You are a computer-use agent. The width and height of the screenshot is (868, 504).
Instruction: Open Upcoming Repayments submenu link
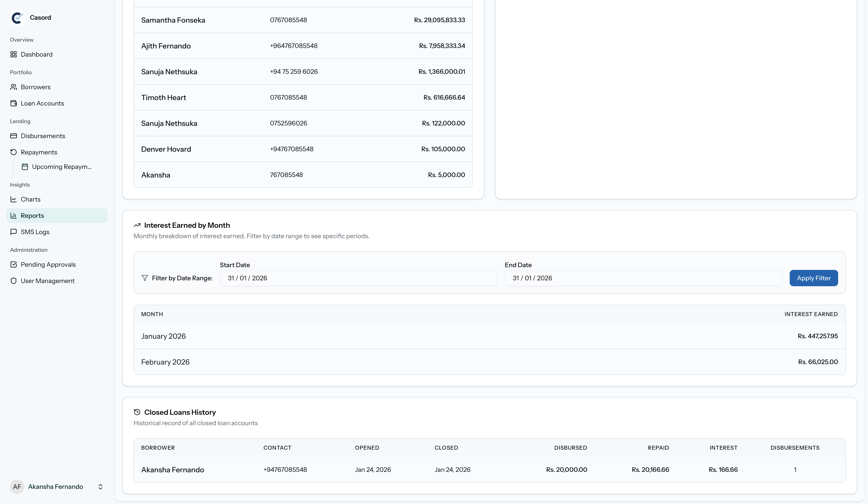coord(61,167)
